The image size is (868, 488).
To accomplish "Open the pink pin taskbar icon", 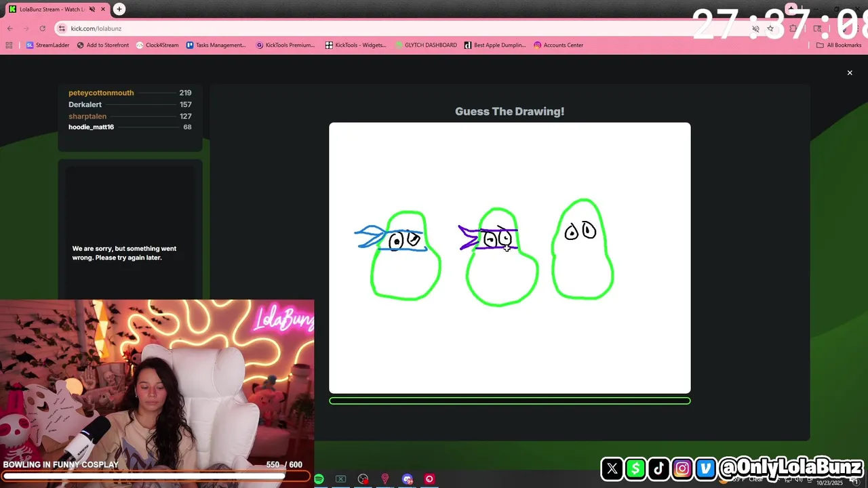I will 385,479.
